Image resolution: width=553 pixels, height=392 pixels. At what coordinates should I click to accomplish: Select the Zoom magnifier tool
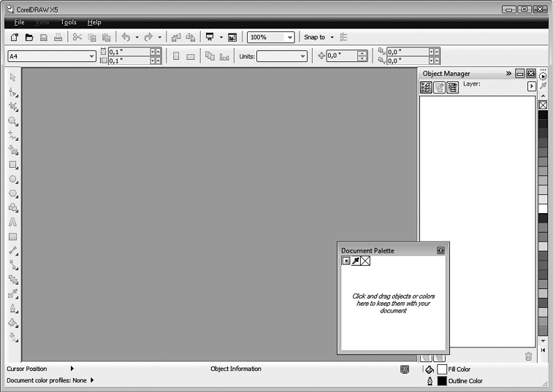click(x=12, y=120)
